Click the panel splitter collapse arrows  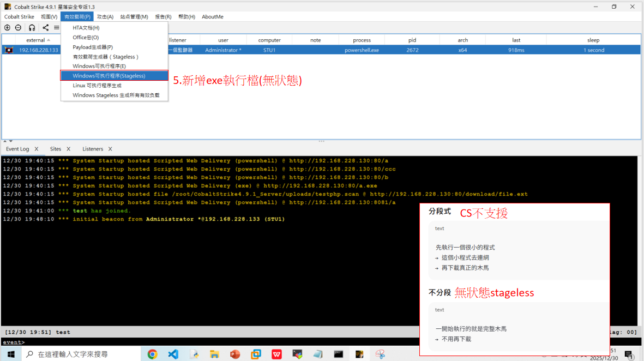8,141
